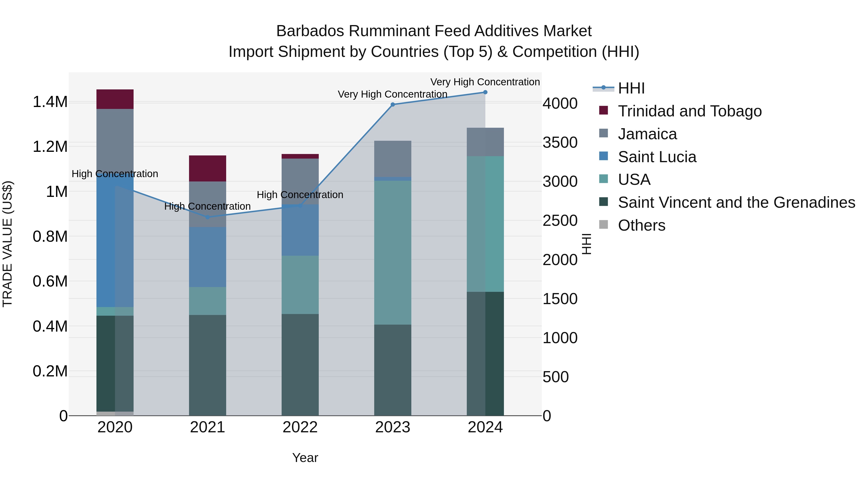Click the 2024 USA bar segment
The height and width of the screenshot is (488, 868).
point(485,224)
